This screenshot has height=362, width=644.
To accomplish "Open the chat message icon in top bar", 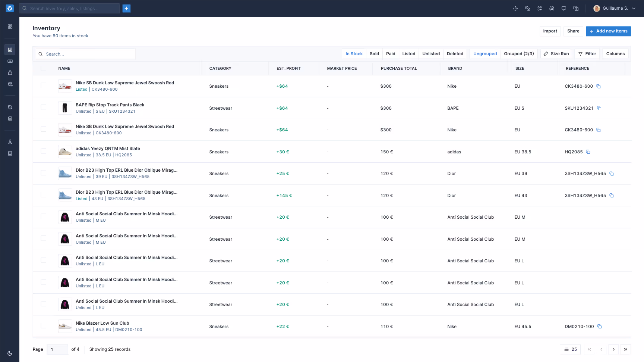I will point(564,8).
